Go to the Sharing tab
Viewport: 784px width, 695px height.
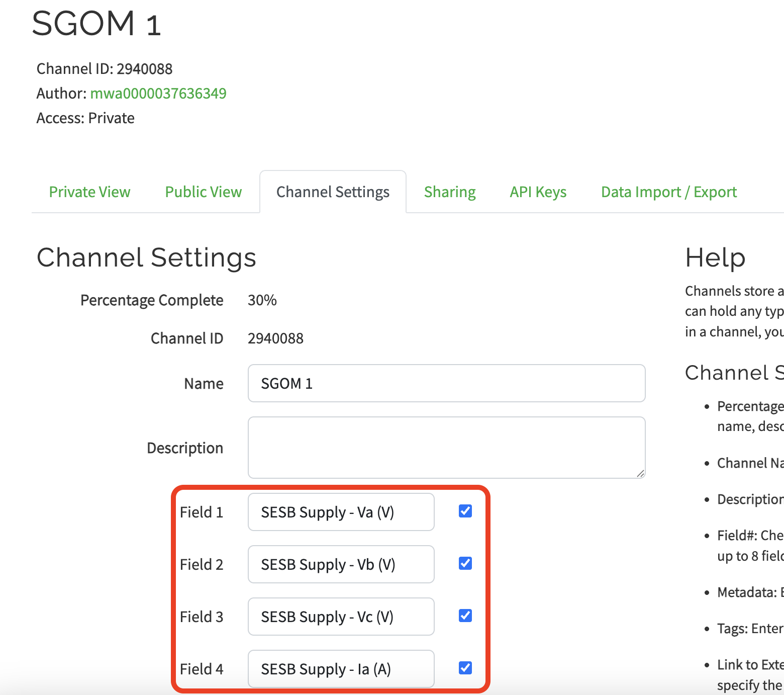[x=449, y=192]
